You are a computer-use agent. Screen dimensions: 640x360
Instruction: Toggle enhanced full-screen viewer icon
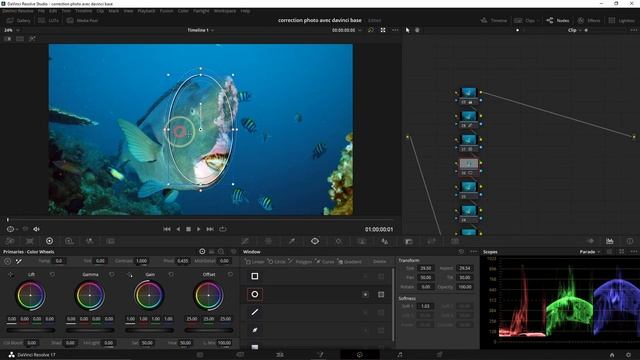(383, 30)
